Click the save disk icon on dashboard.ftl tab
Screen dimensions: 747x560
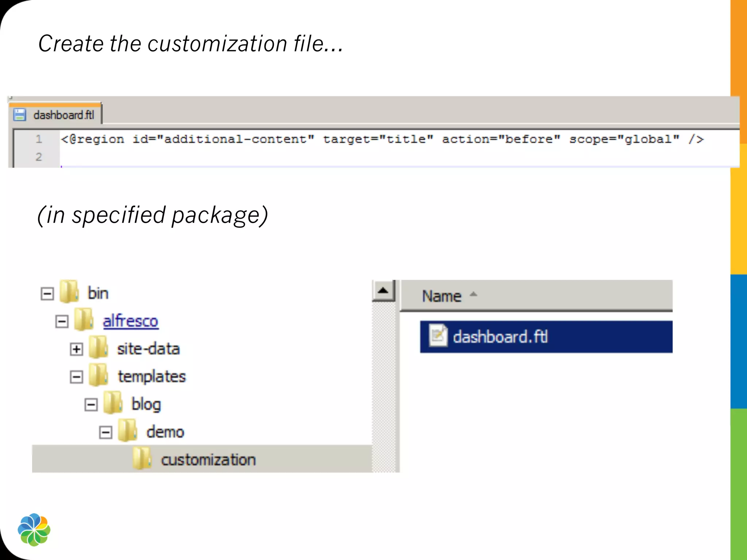point(20,115)
